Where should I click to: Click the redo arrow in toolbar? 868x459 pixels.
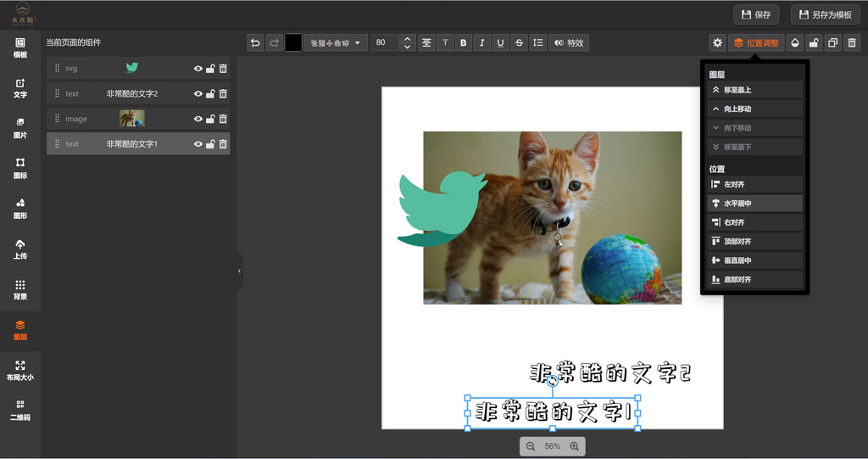tap(274, 42)
